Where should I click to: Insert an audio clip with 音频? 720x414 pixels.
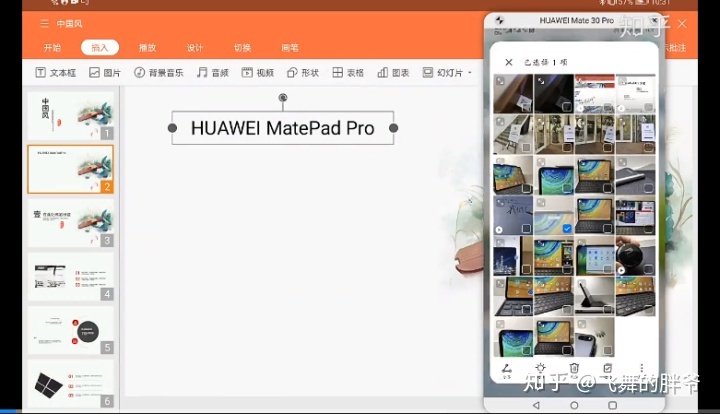pyautogui.click(x=213, y=73)
